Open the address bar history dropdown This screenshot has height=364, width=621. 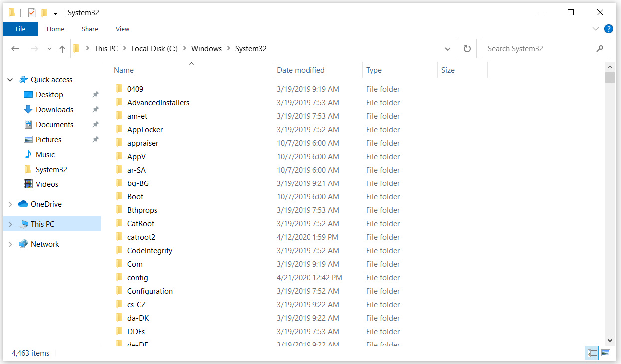(447, 48)
